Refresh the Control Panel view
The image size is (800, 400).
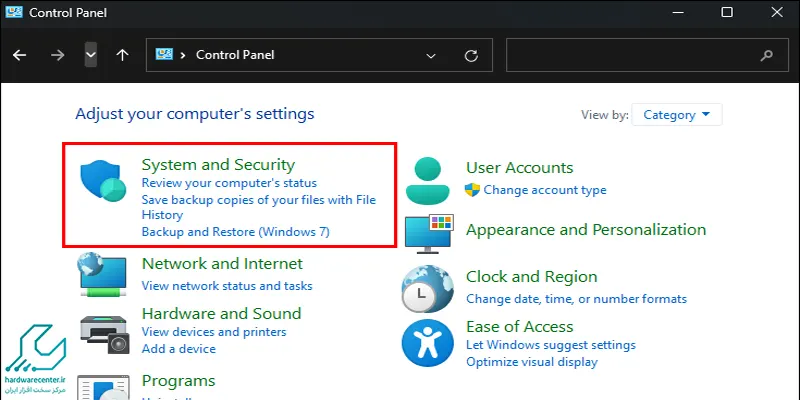[471, 55]
